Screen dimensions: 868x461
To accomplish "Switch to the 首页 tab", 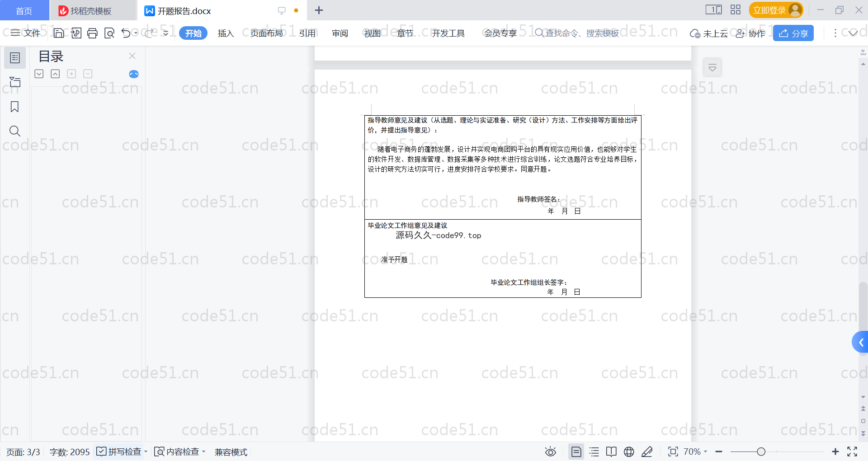I will (24, 10).
